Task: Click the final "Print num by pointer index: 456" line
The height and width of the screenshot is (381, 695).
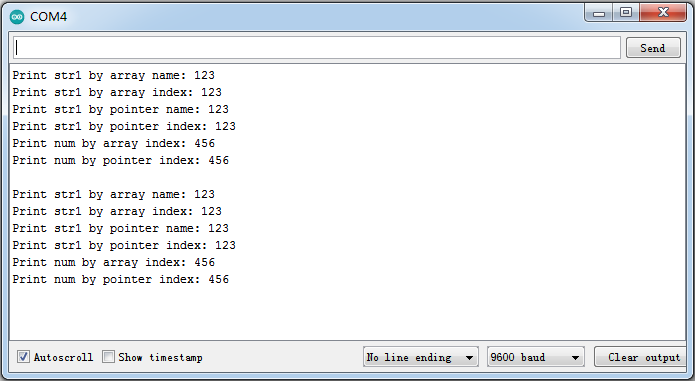Action: [x=121, y=280]
